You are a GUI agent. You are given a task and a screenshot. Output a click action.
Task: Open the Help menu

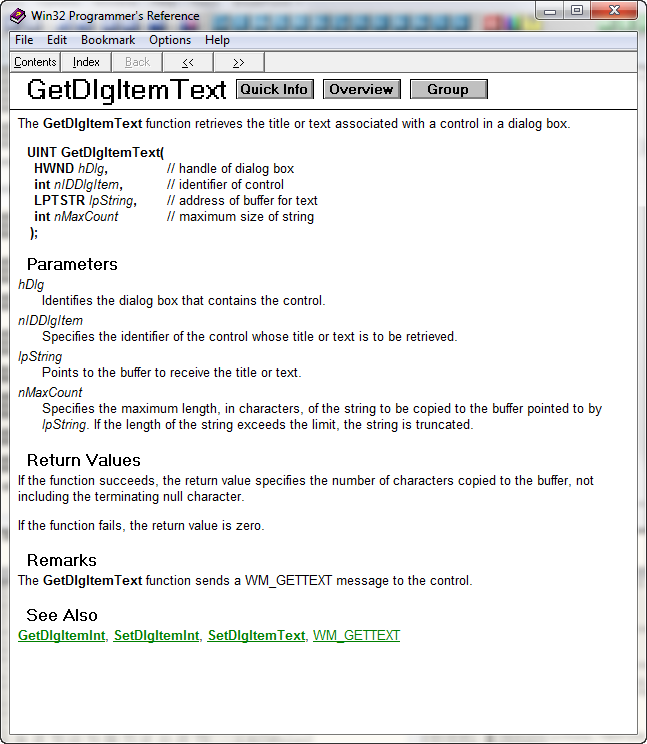pyautogui.click(x=217, y=40)
